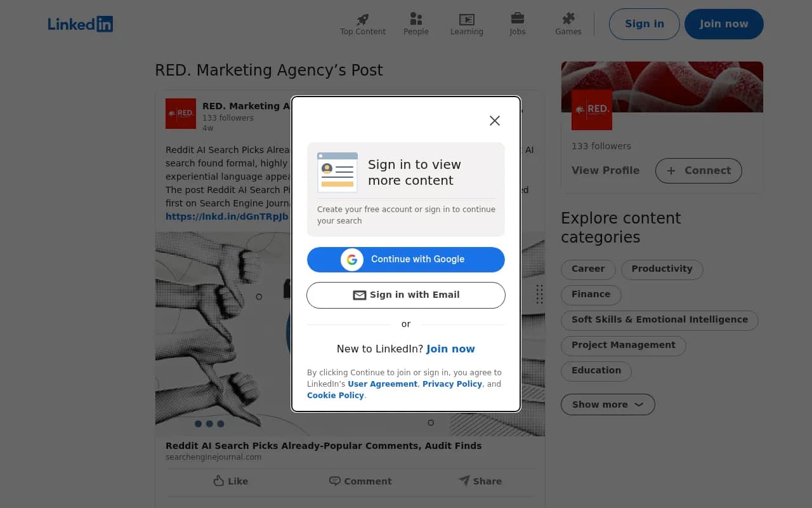Continue with Google
Screen dimensions: 812x508
click(x=406, y=260)
